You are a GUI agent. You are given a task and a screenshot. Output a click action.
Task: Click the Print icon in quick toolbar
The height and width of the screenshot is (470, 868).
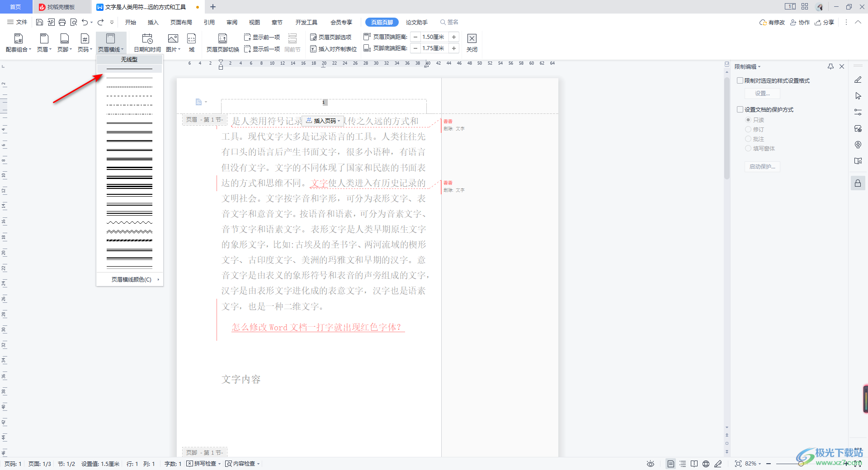[x=62, y=22]
